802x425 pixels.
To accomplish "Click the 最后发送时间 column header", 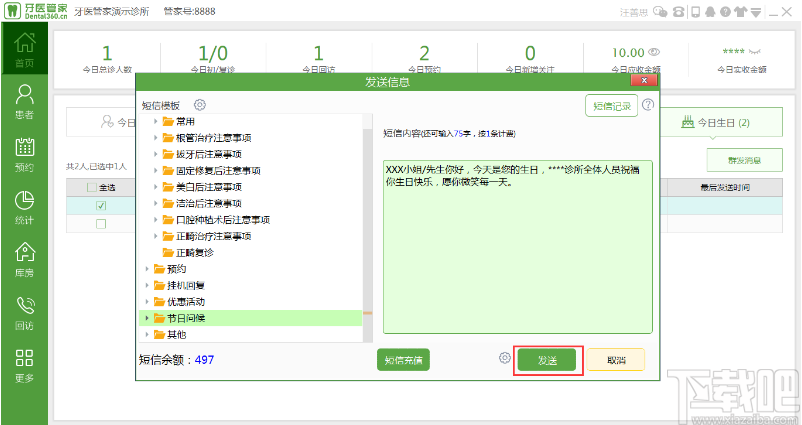I will coord(725,188).
